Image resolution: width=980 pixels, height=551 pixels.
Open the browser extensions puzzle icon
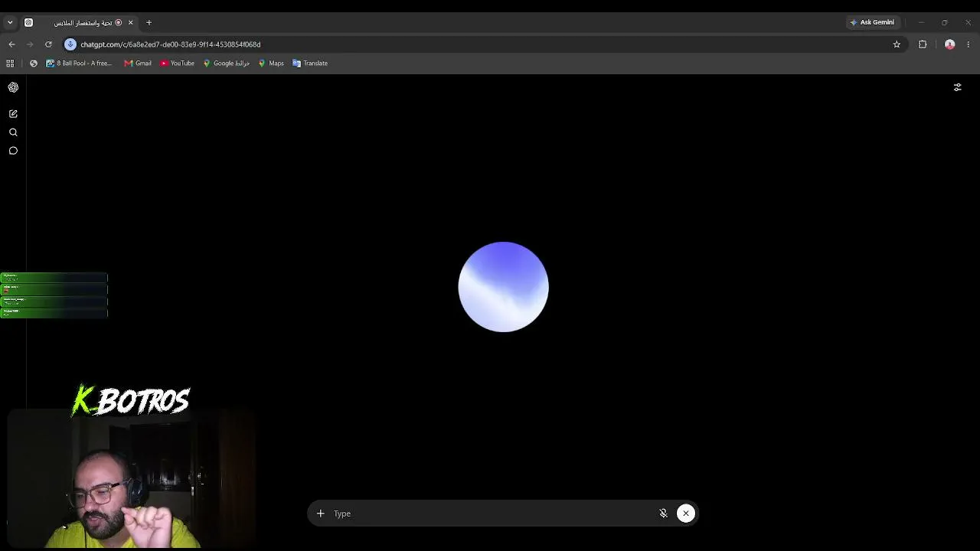click(x=923, y=44)
